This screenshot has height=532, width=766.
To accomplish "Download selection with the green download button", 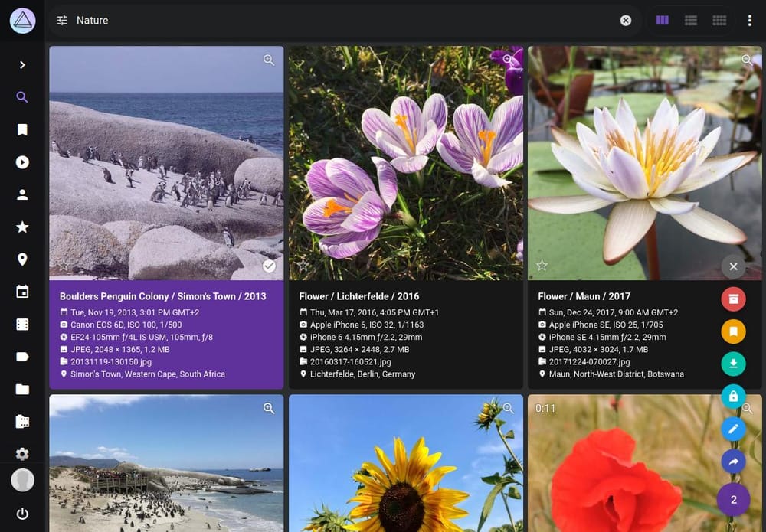I will (x=734, y=364).
